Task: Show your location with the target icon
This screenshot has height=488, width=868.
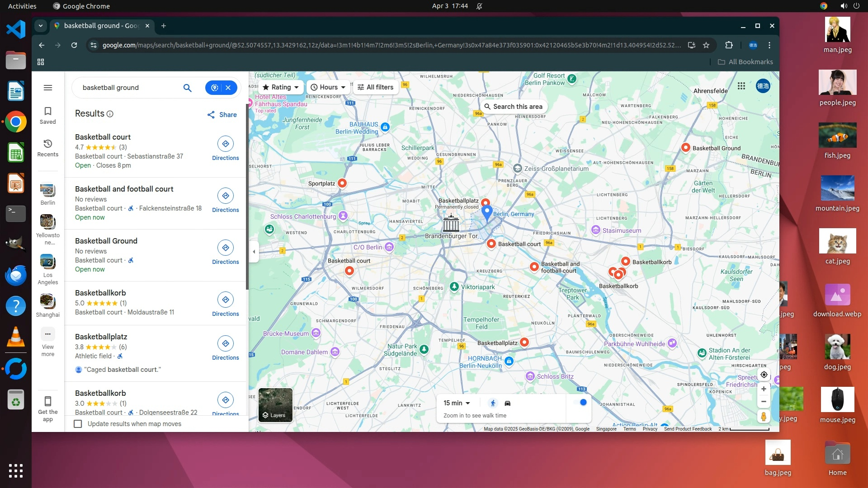Action: [764, 375]
